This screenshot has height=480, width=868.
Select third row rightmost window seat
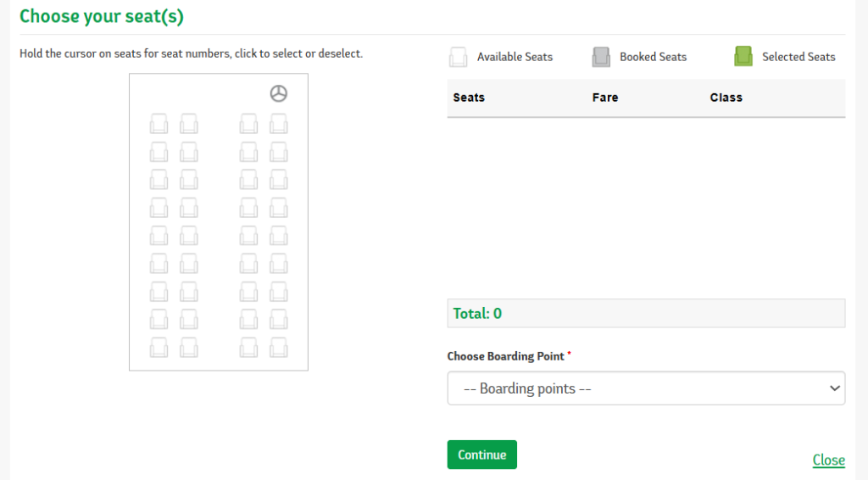click(x=278, y=180)
